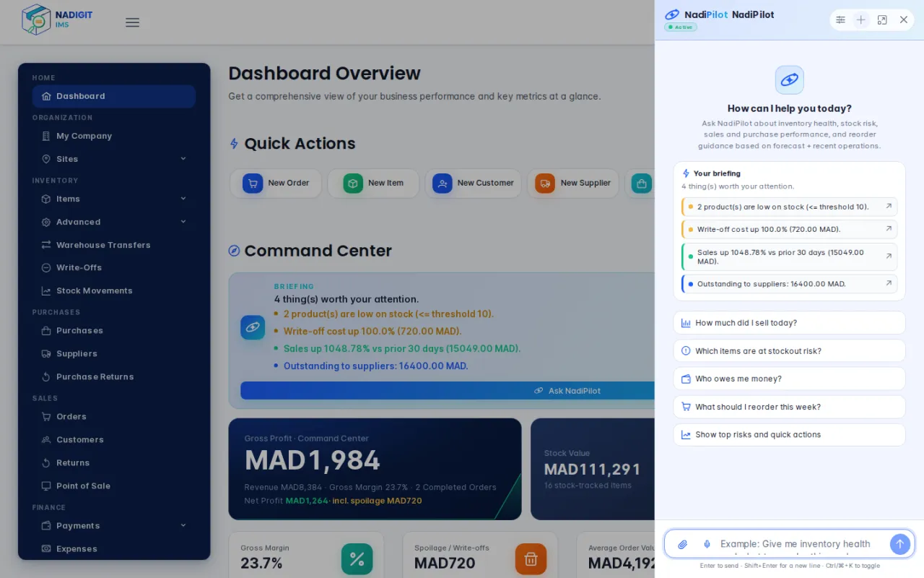Click the NADIGIT IMS logo
The width and height of the screenshot is (924, 578).
point(57,20)
